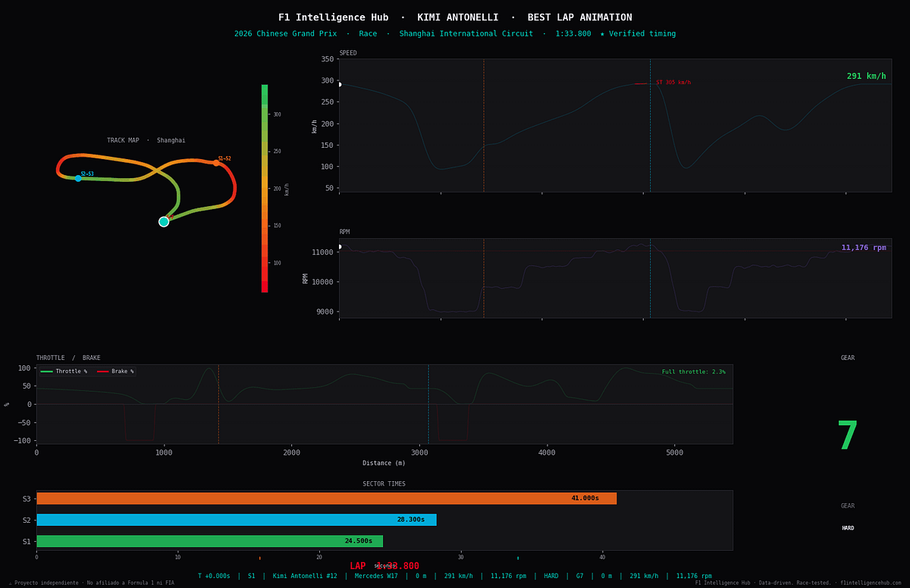Click the 'GEAR' heading above the number 7
The height and width of the screenshot is (588, 910).
point(848,358)
